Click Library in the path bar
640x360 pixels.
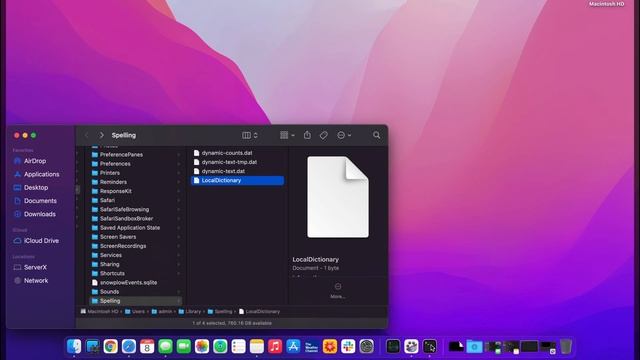coord(190,311)
